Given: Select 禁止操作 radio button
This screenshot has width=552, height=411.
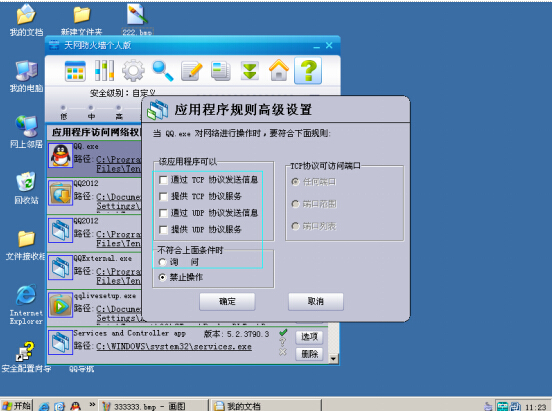Looking at the screenshot, I should [162, 278].
